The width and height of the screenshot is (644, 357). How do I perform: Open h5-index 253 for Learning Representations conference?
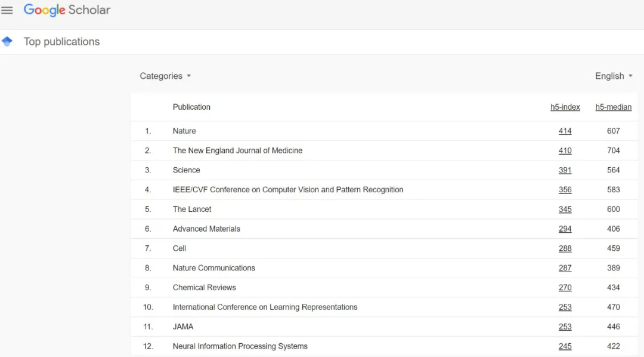coord(565,307)
